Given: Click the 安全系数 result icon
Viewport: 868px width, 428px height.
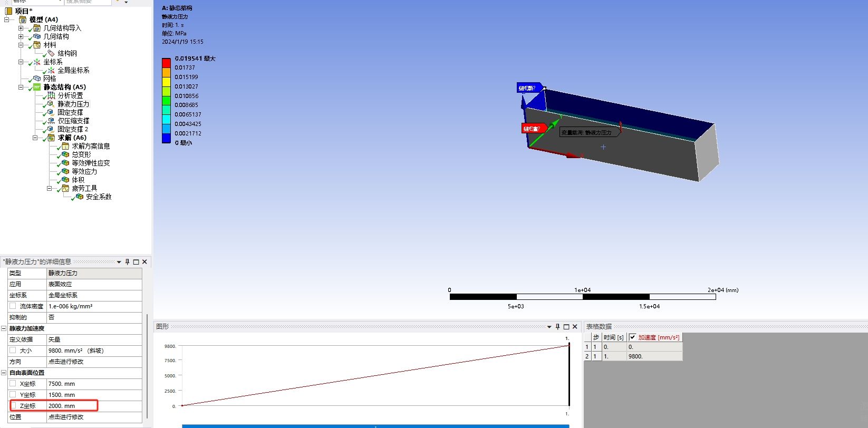Looking at the screenshot, I should pyautogui.click(x=80, y=197).
